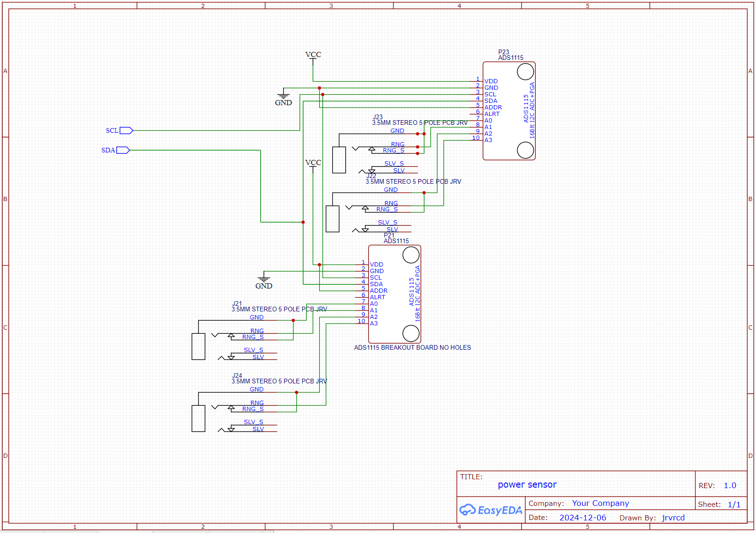The width and height of the screenshot is (756, 533).
Task: Click the REV value 1.0
Action: [x=730, y=486]
